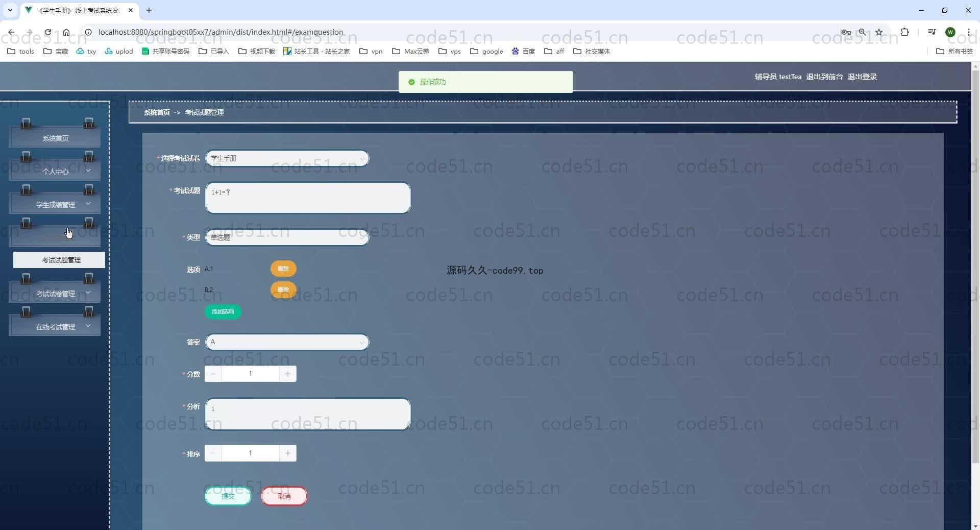Open the Max云梯 bookmark folder

click(x=410, y=51)
